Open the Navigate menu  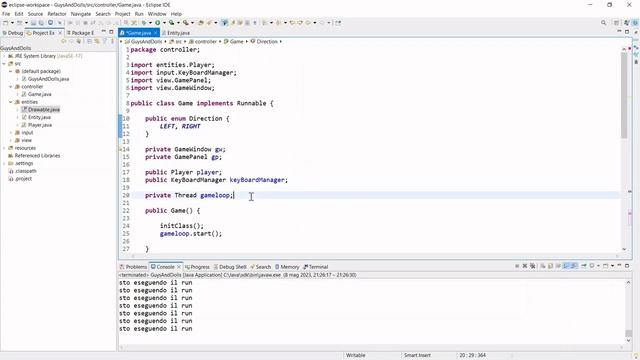[81, 14]
